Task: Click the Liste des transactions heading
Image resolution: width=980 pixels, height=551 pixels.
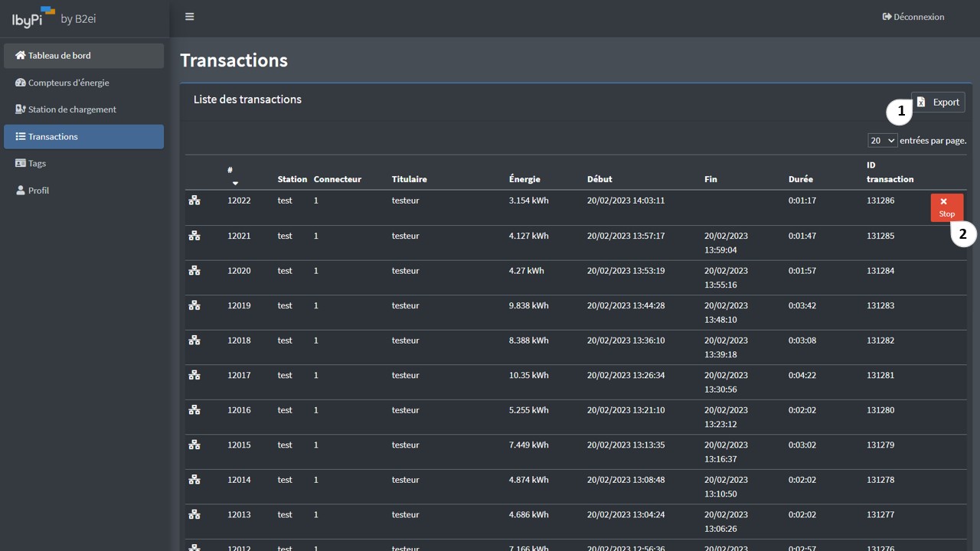Action: tap(247, 99)
